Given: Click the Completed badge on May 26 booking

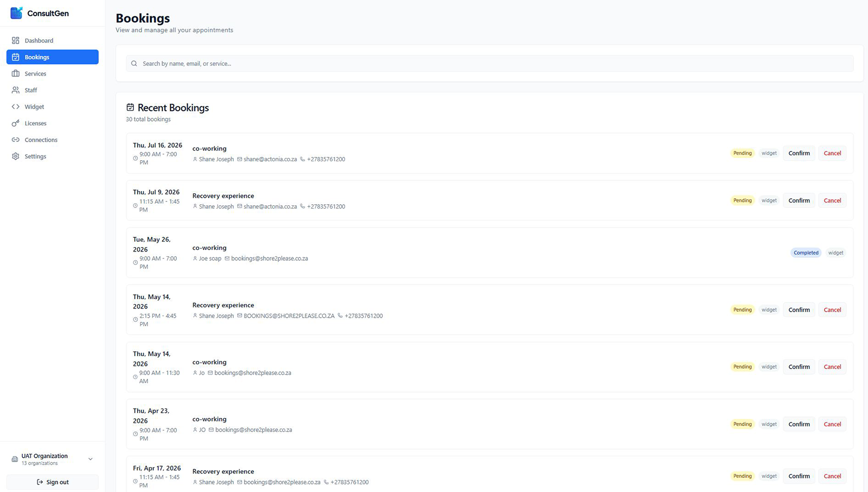Looking at the screenshot, I should pyautogui.click(x=805, y=253).
